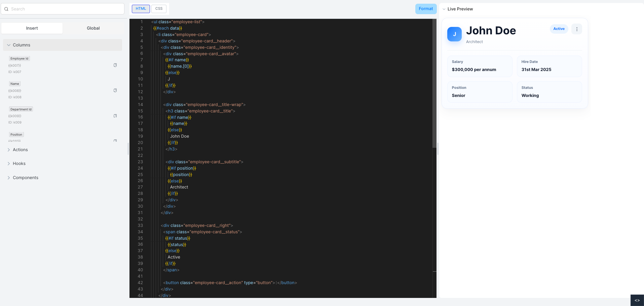This screenshot has width=644, height=306.
Task: Copy the Department Id column token
Action: click(115, 115)
